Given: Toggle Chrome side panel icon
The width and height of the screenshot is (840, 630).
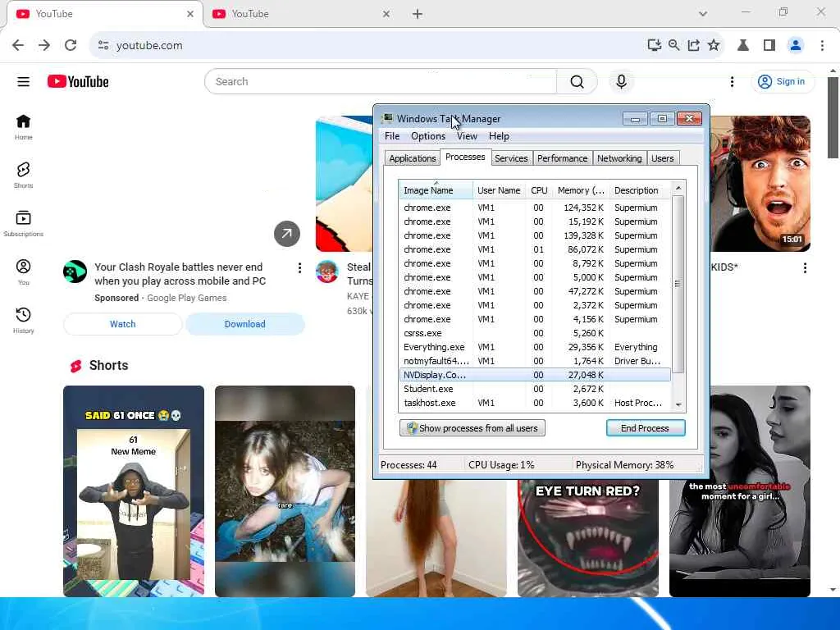Looking at the screenshot, I should (x=769, y=46).
